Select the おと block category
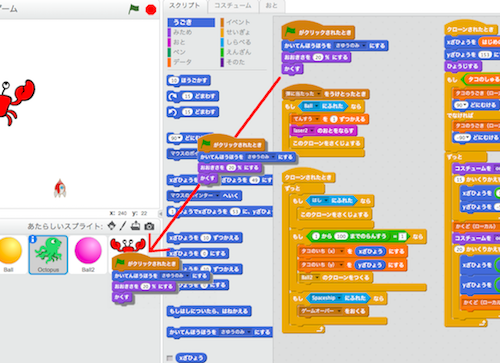The image size is (500, 363). [x=179, y=42]
